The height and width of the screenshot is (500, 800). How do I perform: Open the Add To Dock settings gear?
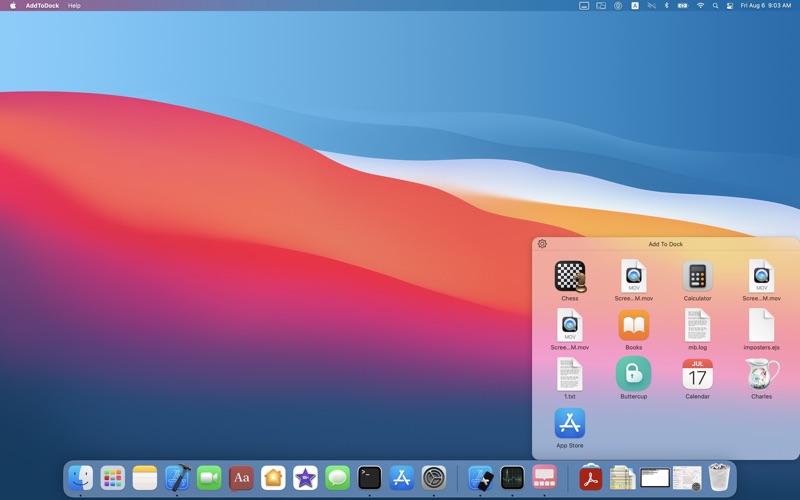pyautogui.click(x=542, y=244)
